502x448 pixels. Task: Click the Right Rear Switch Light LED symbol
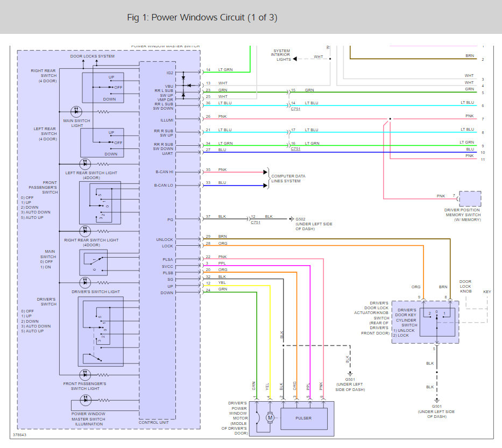click(x=85, y=231)
